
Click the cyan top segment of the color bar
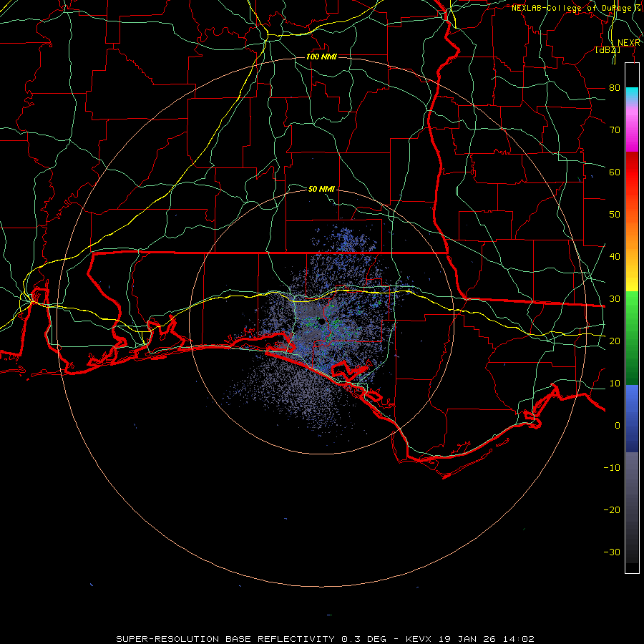(x=632, y=94)
